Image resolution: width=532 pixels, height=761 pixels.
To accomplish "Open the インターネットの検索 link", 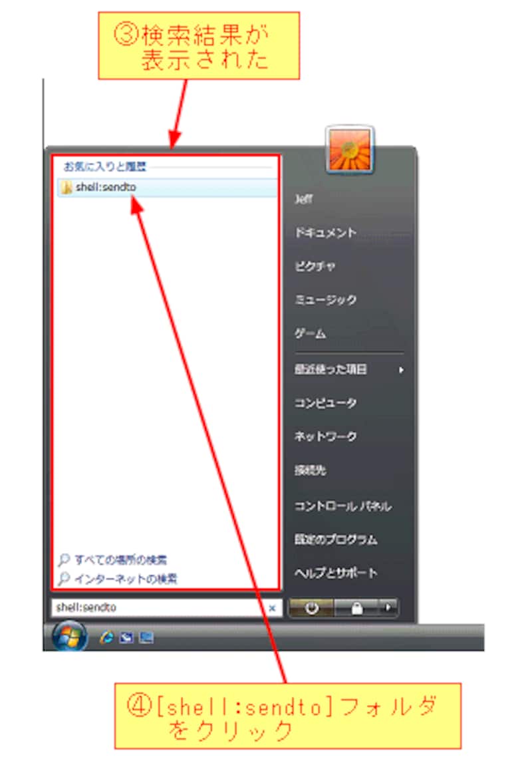I will coord(126,579).
